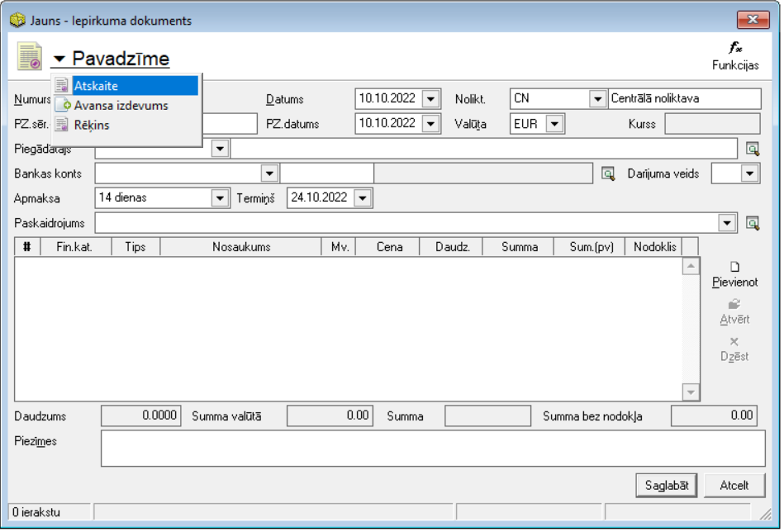Open the Datums date picker dropdown
This screenshot has height=532, width=784.
click(x=430, y=99)
